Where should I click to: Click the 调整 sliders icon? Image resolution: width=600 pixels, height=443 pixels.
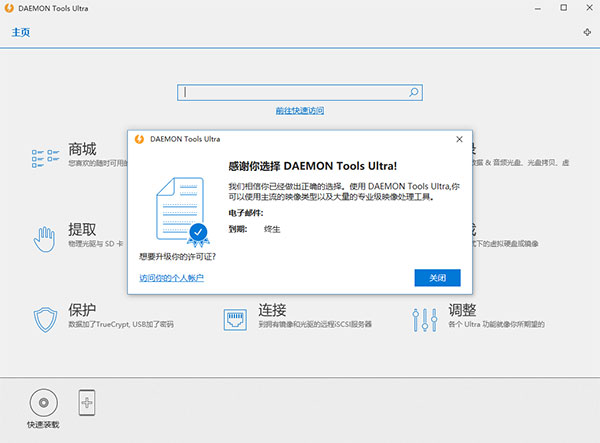(x=425, y=319)
